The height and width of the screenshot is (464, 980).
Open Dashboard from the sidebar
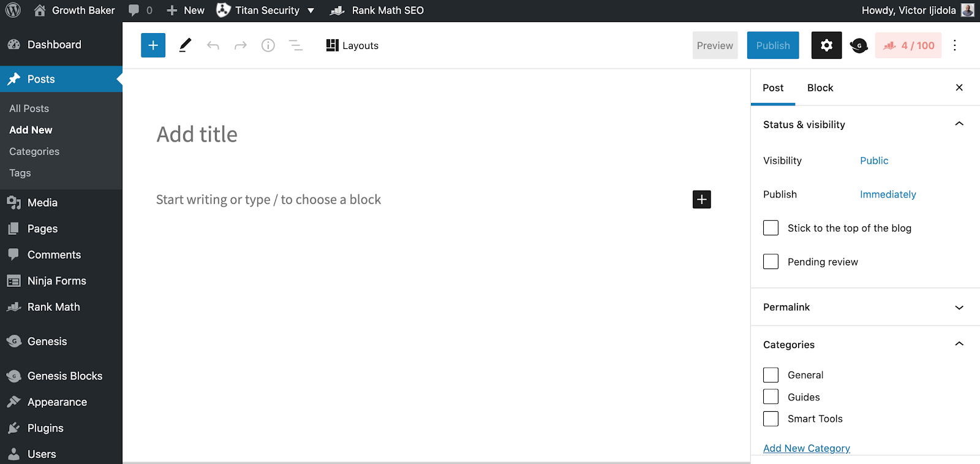coord(61,45)
